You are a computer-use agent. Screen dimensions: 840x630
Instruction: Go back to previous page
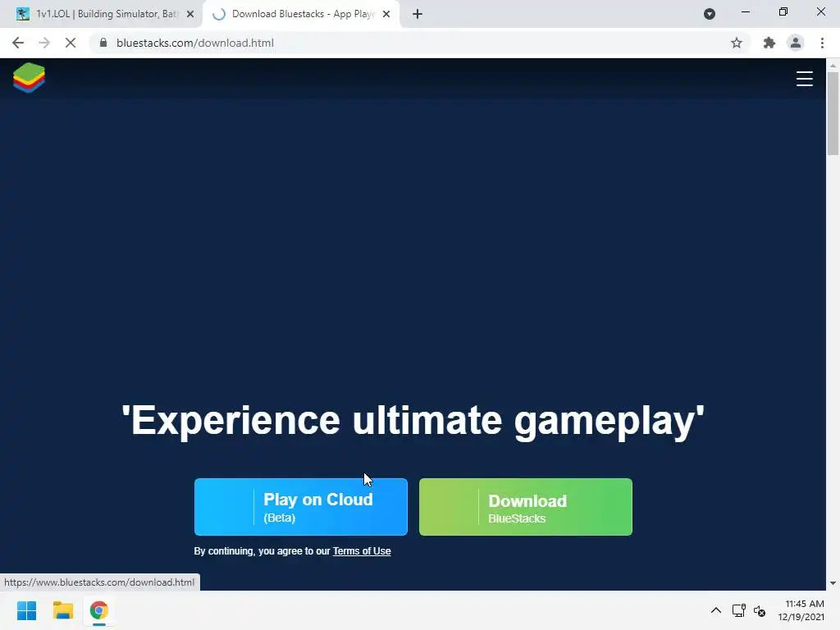(x=18, y=43)
